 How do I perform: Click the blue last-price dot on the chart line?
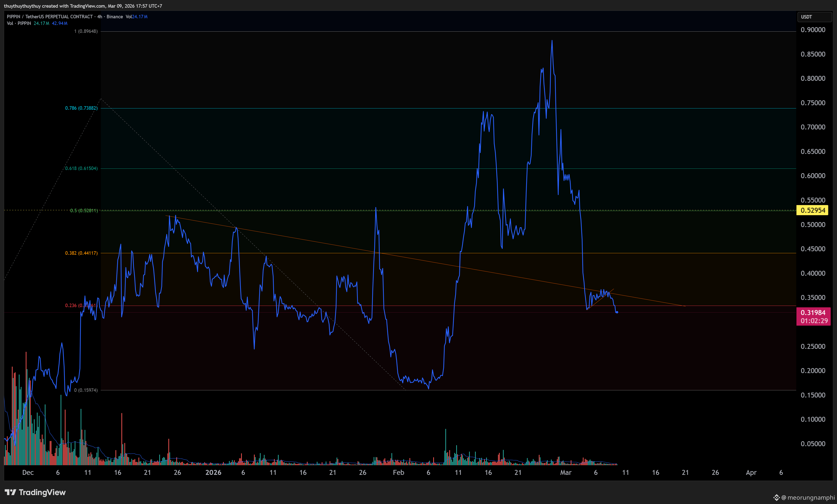tap(617, 312)
